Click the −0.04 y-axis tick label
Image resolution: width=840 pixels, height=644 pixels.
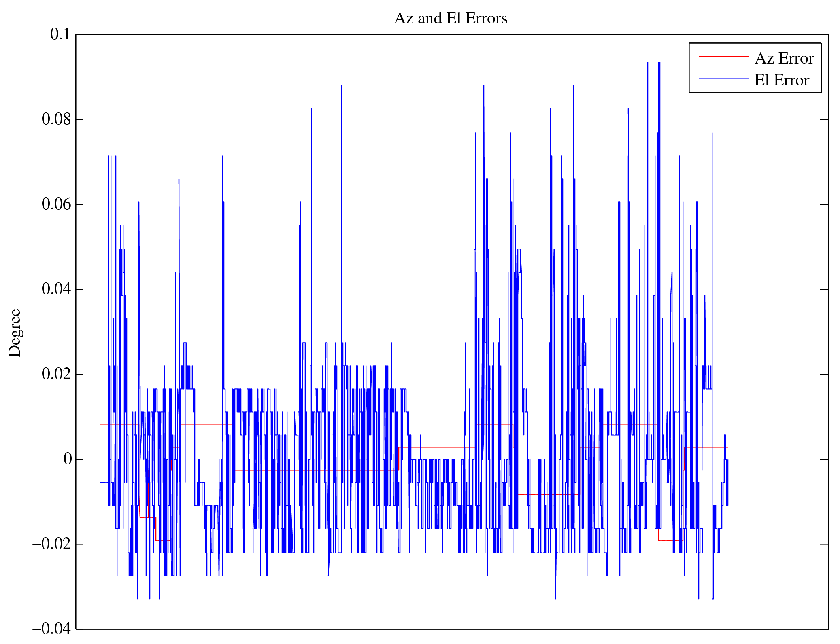[x=51, y=629]
